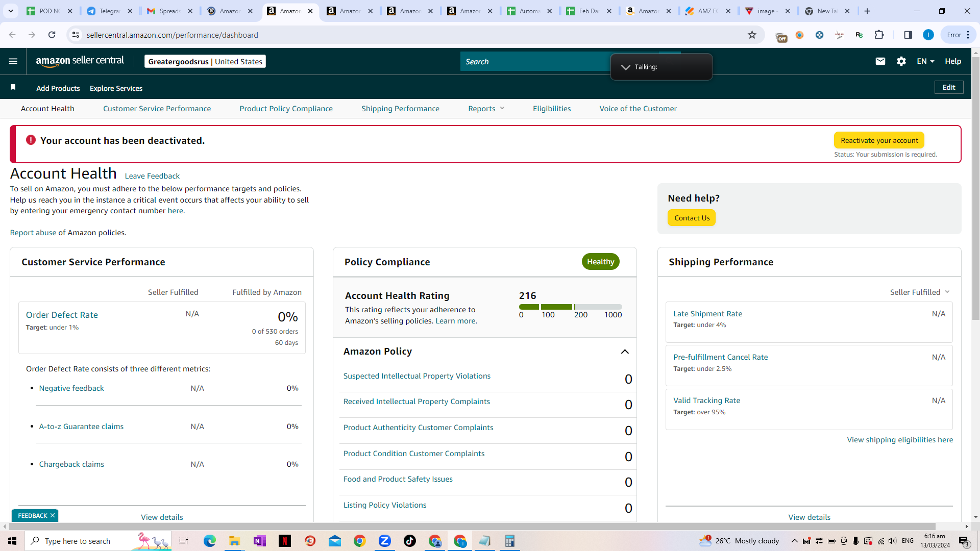Open Chrome side panel icon
This screenshot has width=980, height=551.
(908, 35)
